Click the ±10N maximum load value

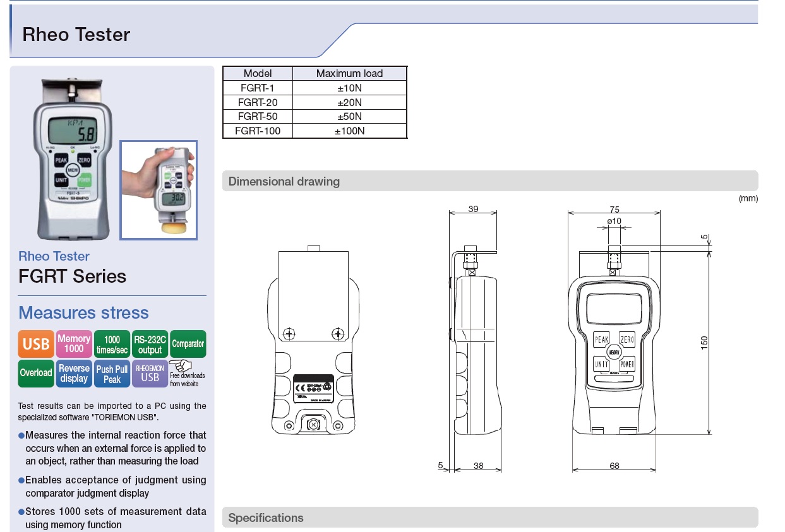(x=350, y=88)
